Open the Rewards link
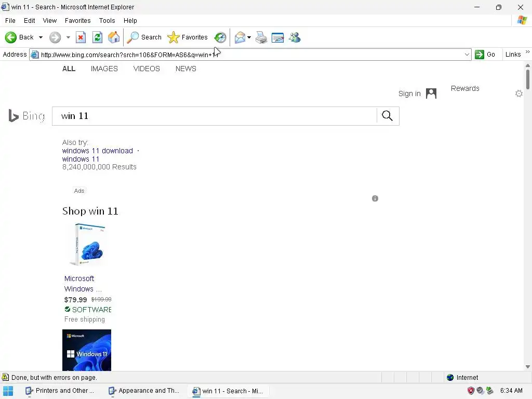 [x=465, y=88]
